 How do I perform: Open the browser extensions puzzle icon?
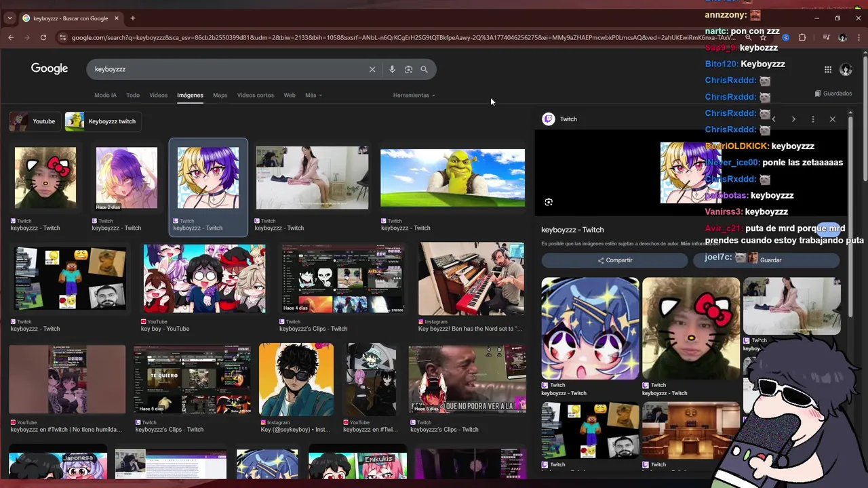[802, 37]
